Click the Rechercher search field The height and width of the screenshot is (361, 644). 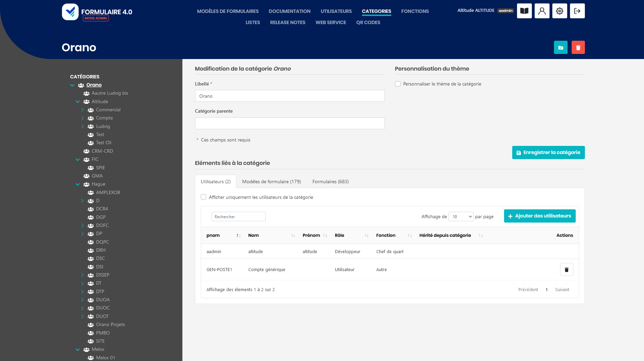pos(238,216)
